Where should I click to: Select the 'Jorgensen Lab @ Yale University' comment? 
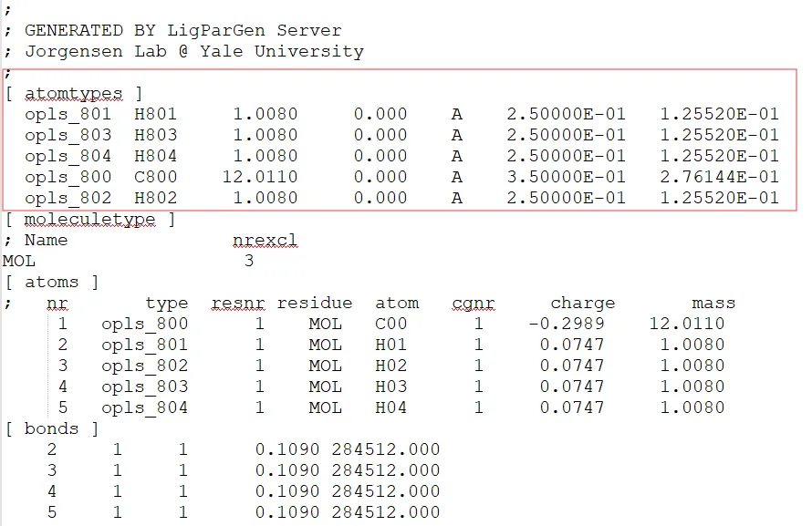point(194,52)
